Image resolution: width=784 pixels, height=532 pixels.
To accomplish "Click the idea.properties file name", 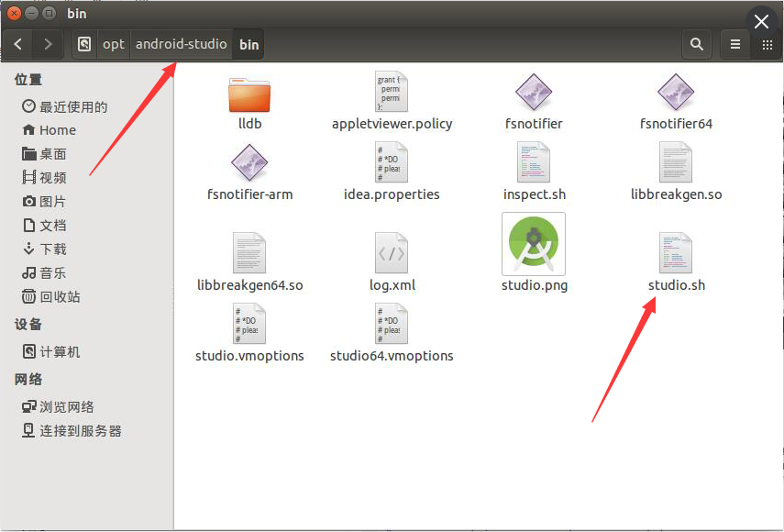I will (x=392, y=194).
